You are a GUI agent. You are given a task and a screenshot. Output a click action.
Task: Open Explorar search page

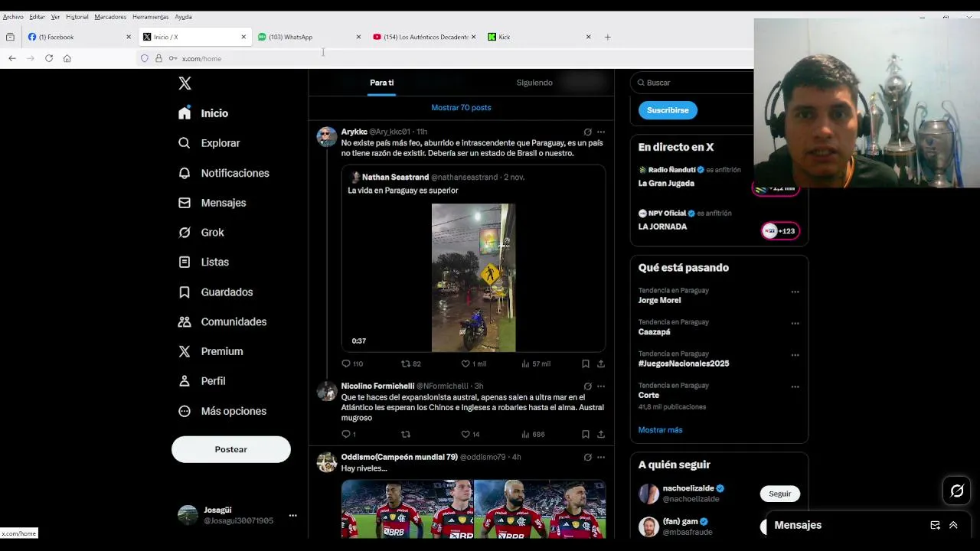click(x=208, y=143)
